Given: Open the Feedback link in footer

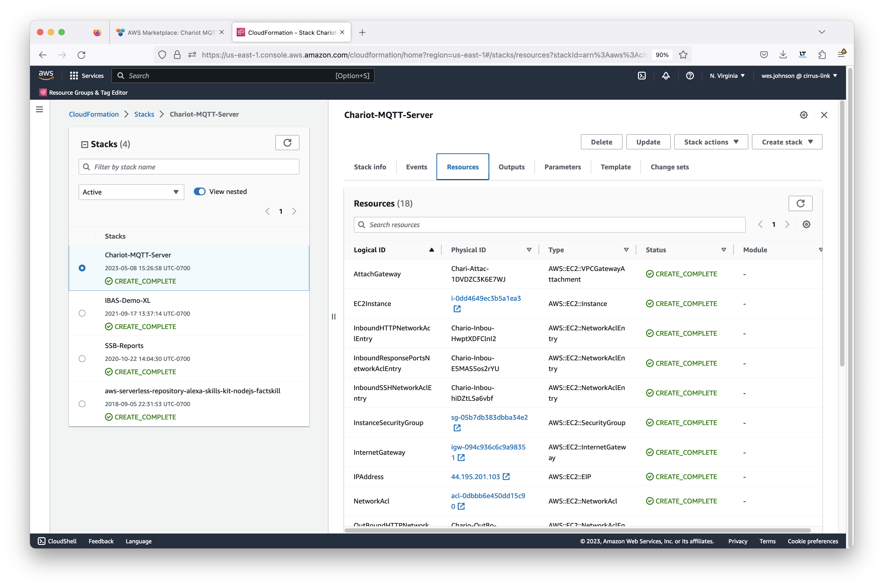Looking at the screenshot, I should [101, 541].
